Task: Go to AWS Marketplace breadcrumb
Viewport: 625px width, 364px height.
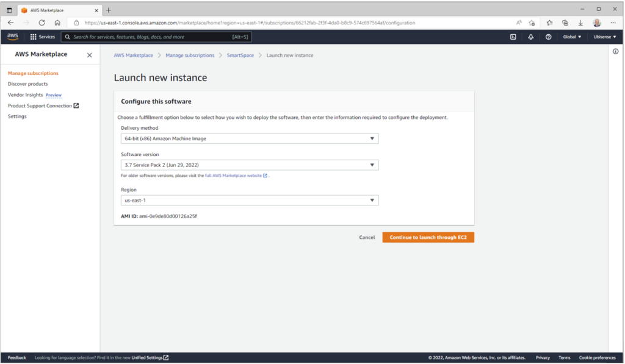Action: coord(134,55)
